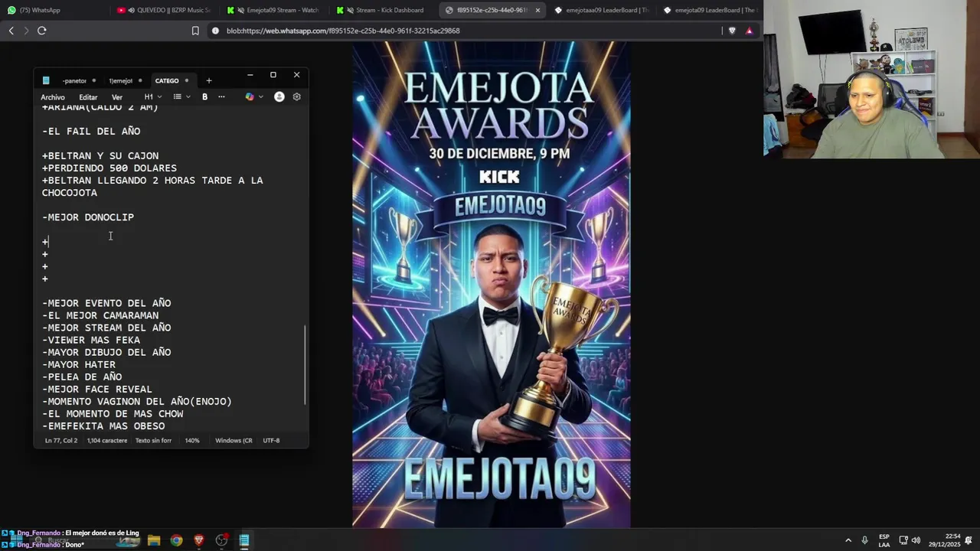
Task: Open the File Explorer taskbar icon
Action: (154, 540)
